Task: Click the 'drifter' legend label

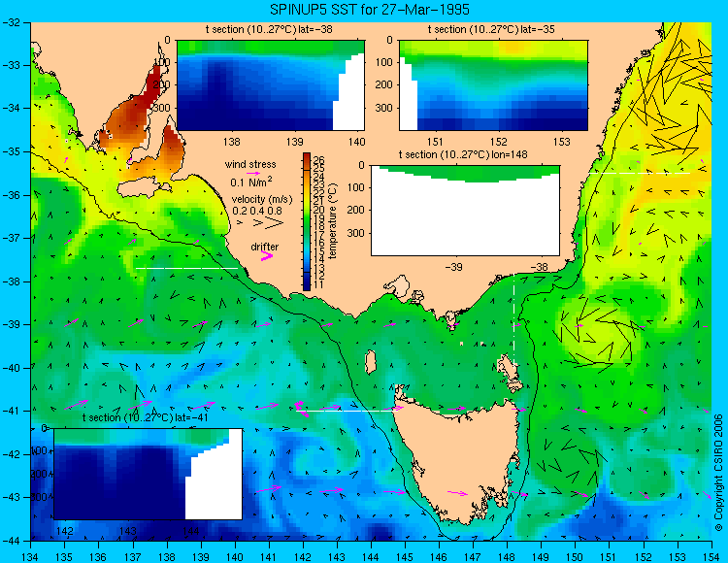Action: [x=265, y=247]
